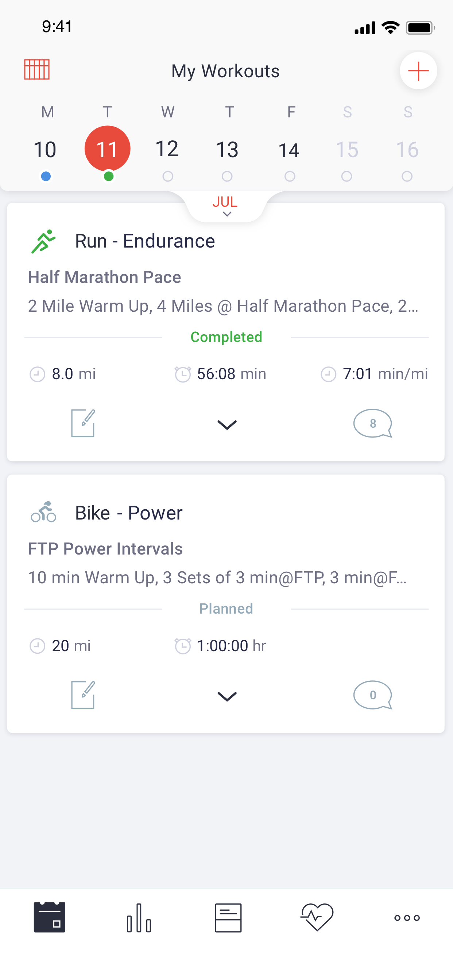Open the three-dots More tab
453x980 pixels.
point(407,918)
